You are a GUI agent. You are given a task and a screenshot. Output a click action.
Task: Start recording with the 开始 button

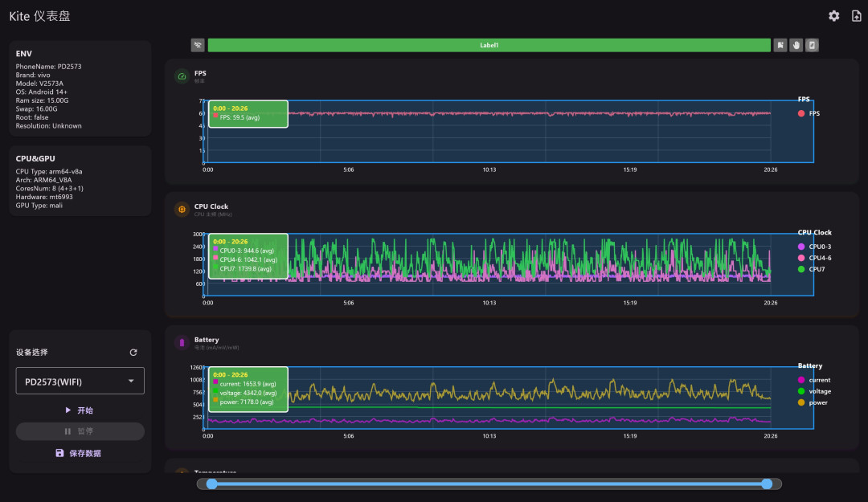[x=80, y=410]
